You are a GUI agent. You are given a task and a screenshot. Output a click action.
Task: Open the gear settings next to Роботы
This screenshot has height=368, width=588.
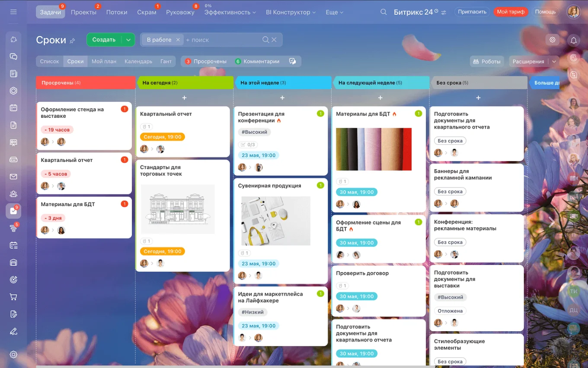click(552, 40)
